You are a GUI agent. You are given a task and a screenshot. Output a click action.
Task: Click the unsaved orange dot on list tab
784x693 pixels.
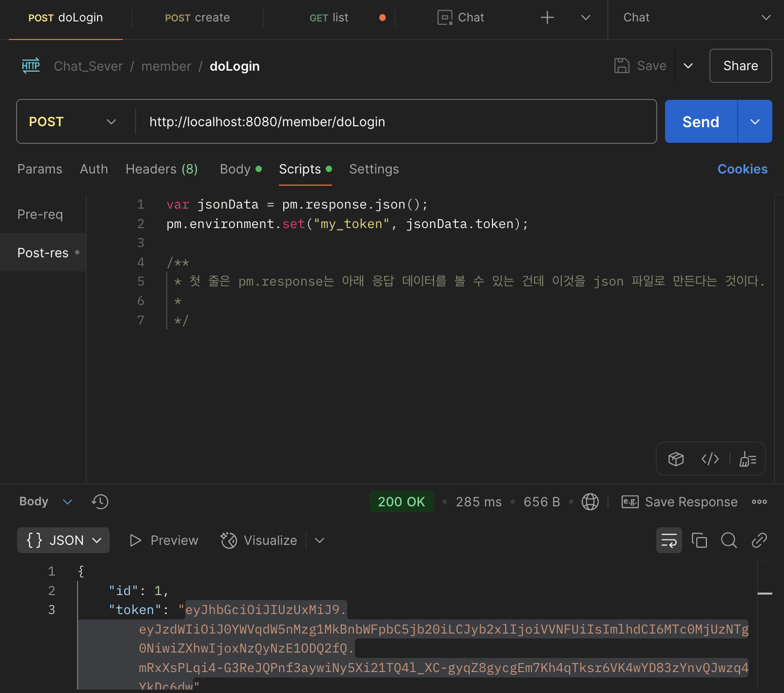click(x=382, y=18)
